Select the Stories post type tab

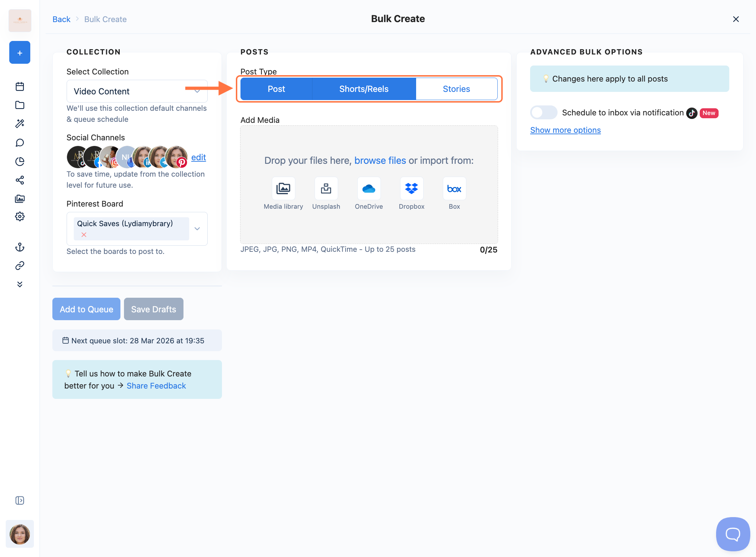pyautogui.click(x=456, y=89)
